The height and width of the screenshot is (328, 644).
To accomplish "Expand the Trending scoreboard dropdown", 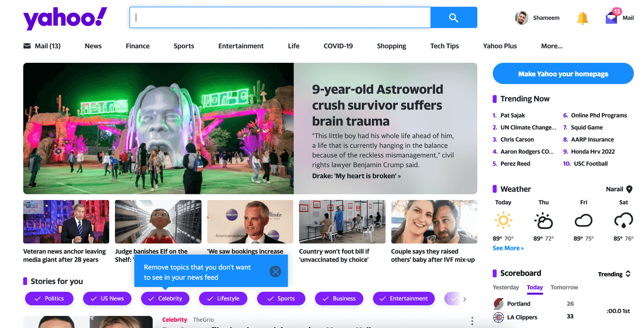I will [x=614, y=274].
